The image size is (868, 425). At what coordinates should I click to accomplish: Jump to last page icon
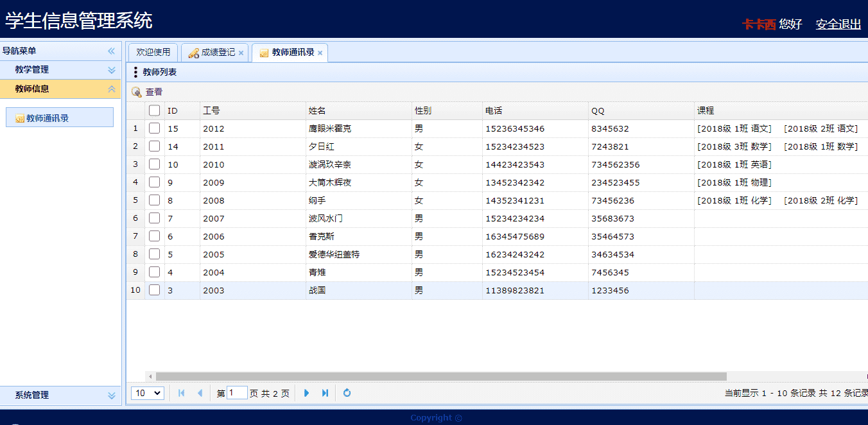tap(325, 393)
